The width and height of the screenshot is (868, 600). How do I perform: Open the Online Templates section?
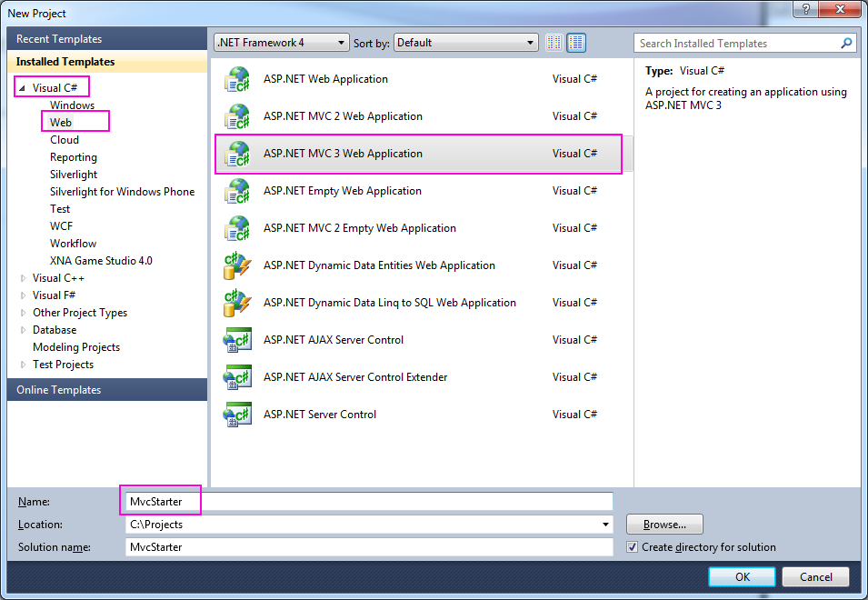(x=107, y=390)
